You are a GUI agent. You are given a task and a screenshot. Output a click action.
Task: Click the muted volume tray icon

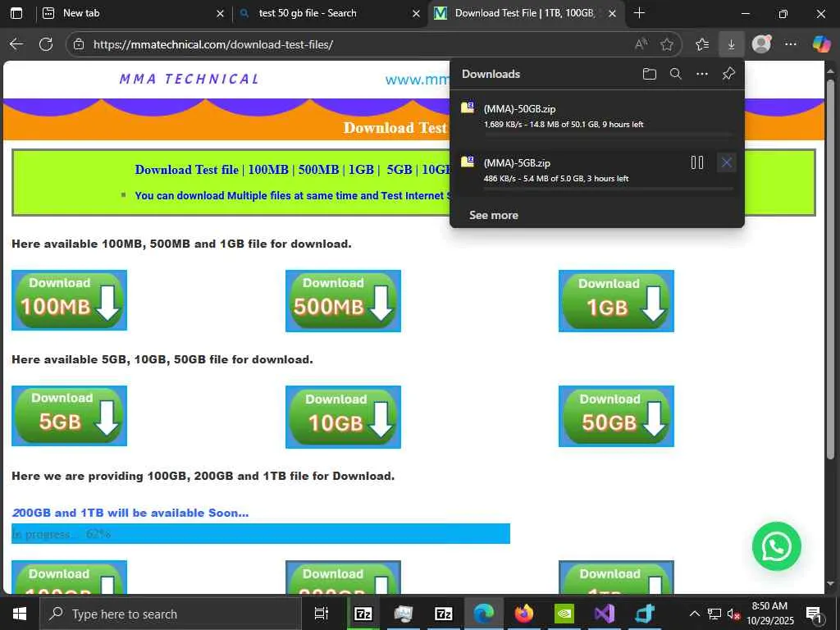pos(733,614)
